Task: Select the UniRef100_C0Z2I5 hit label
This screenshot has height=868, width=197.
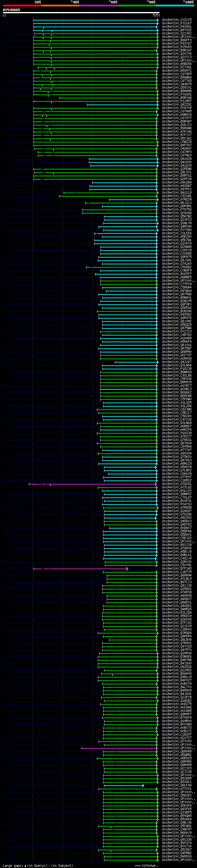Action: [177, 20]
